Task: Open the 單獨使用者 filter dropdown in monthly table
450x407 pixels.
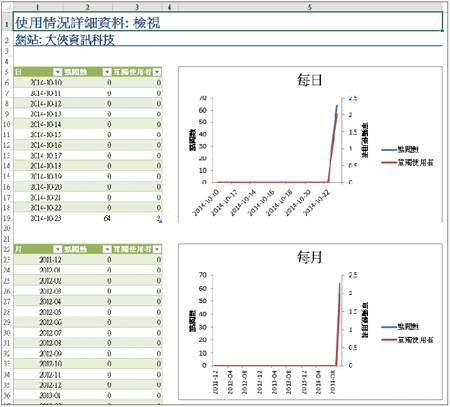Action: pos(157,249)
